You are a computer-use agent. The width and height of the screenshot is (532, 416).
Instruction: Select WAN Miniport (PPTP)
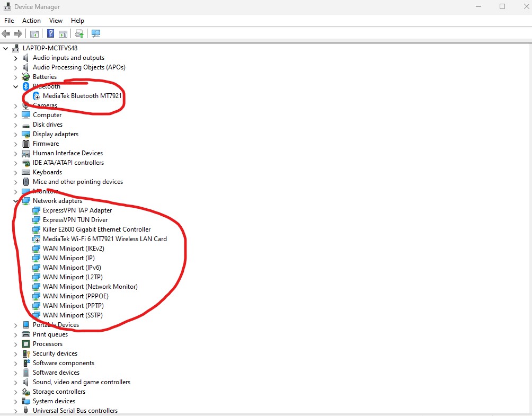[73, 305]
